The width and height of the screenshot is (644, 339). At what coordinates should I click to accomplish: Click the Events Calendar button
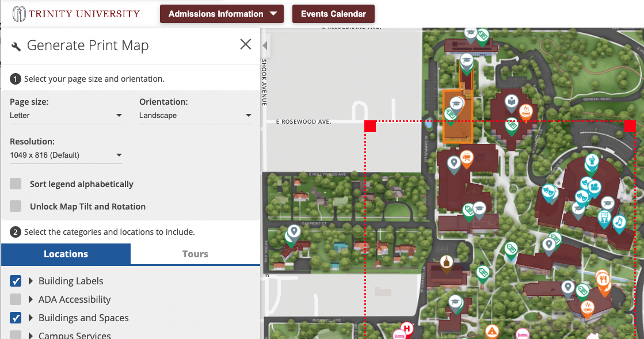click(x=333, y=13)
